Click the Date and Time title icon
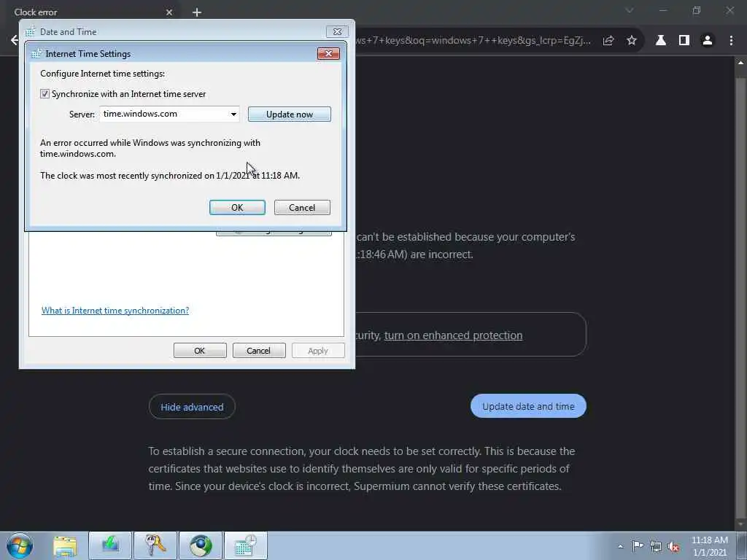Screen dimensions: 747x560 coord(31,32)
